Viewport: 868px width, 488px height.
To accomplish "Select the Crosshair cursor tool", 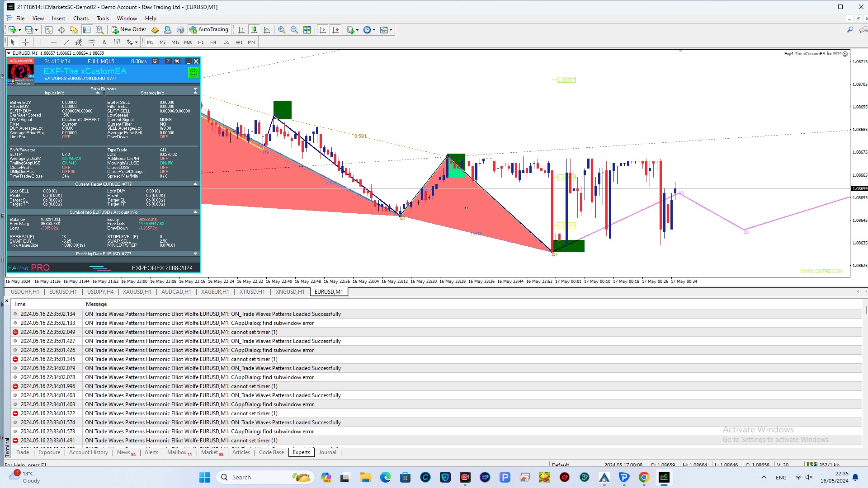I will [26, 42].
